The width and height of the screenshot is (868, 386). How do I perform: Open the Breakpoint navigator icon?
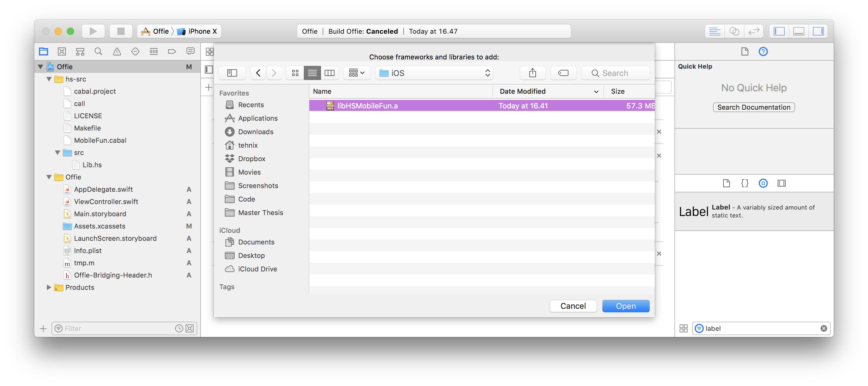click(172, 51)
